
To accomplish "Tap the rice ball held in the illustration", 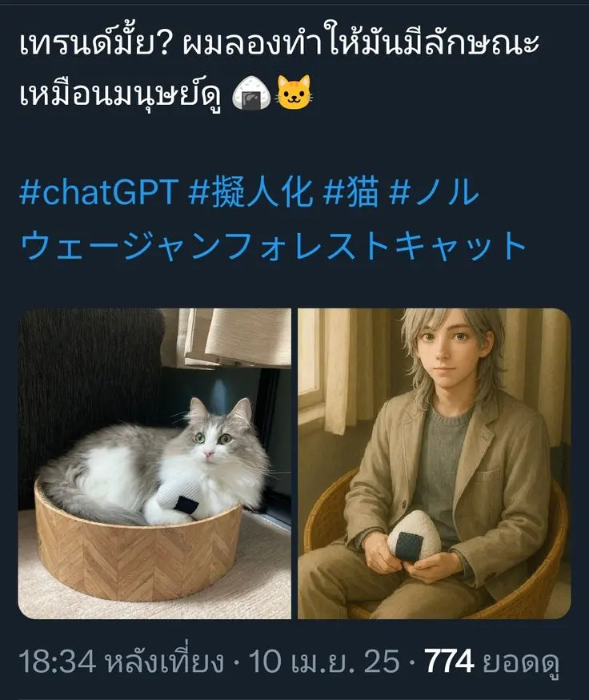I will [414, 535].
